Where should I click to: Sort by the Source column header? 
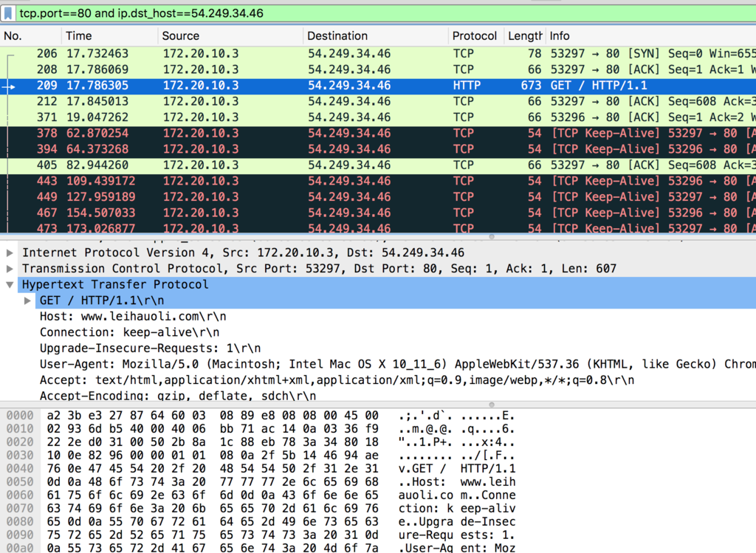pos(230,36)
